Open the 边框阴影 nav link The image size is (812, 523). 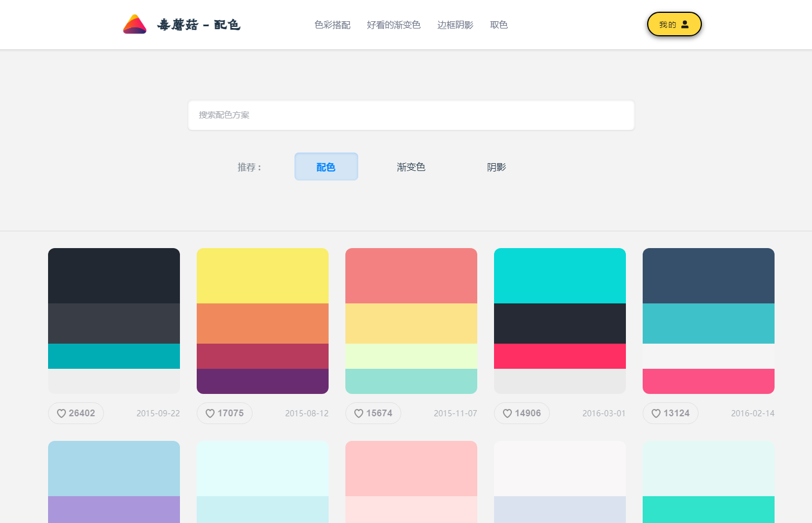(455, 25)
